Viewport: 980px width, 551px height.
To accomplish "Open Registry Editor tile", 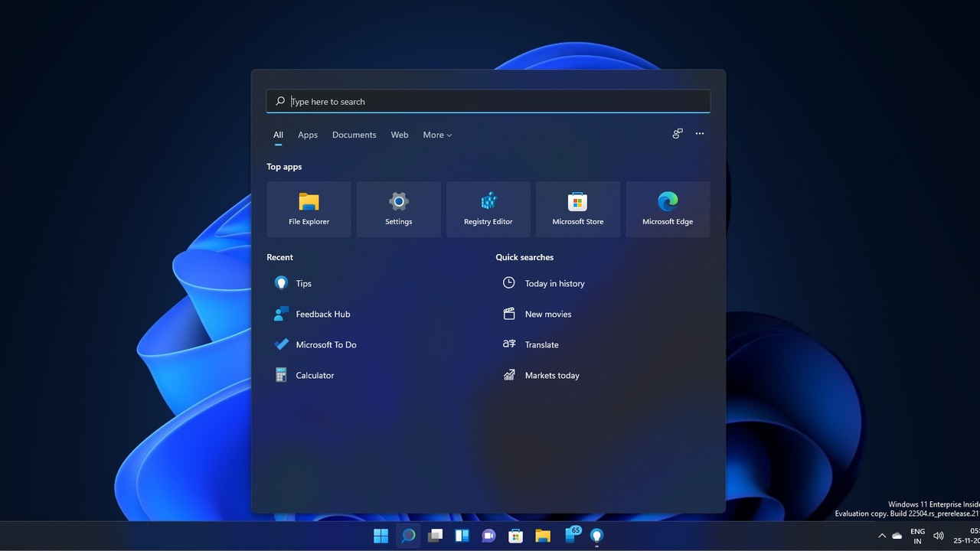I will click(x=488, y=209).
